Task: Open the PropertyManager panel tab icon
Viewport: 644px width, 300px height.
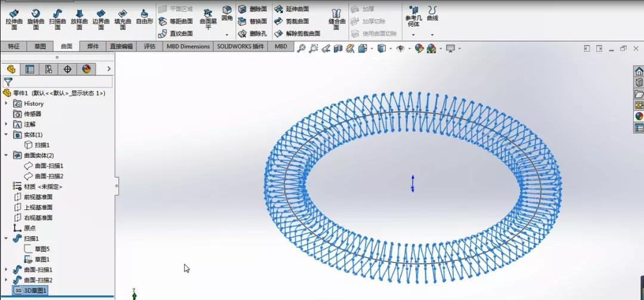Action: coord(29,69)
